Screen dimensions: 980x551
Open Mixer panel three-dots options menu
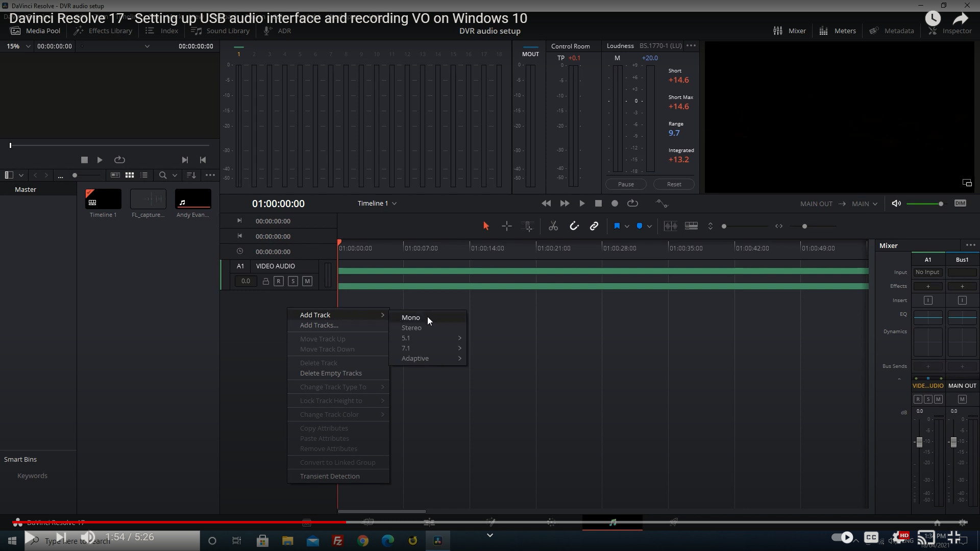(x=970, y=245)
